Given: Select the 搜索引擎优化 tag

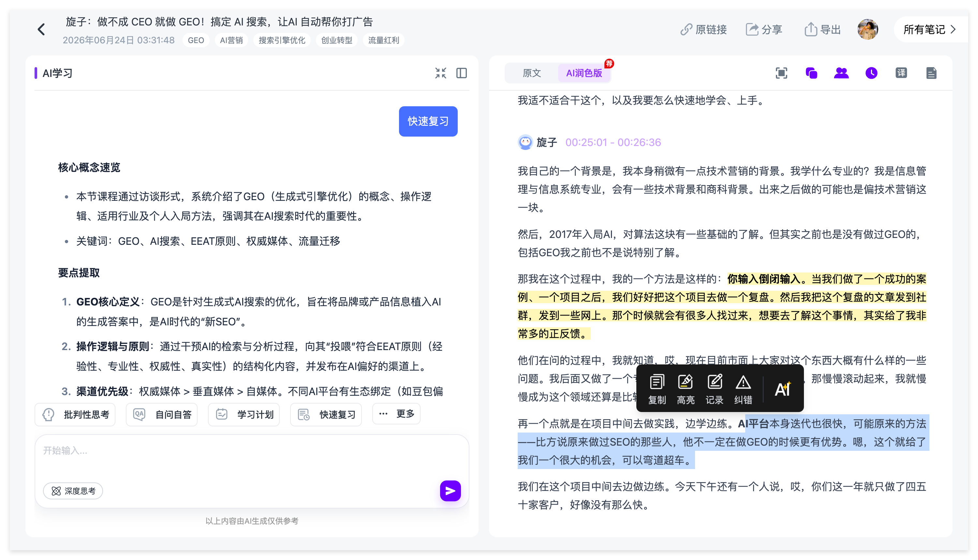Looking at the screenshot, I should 282,40.
